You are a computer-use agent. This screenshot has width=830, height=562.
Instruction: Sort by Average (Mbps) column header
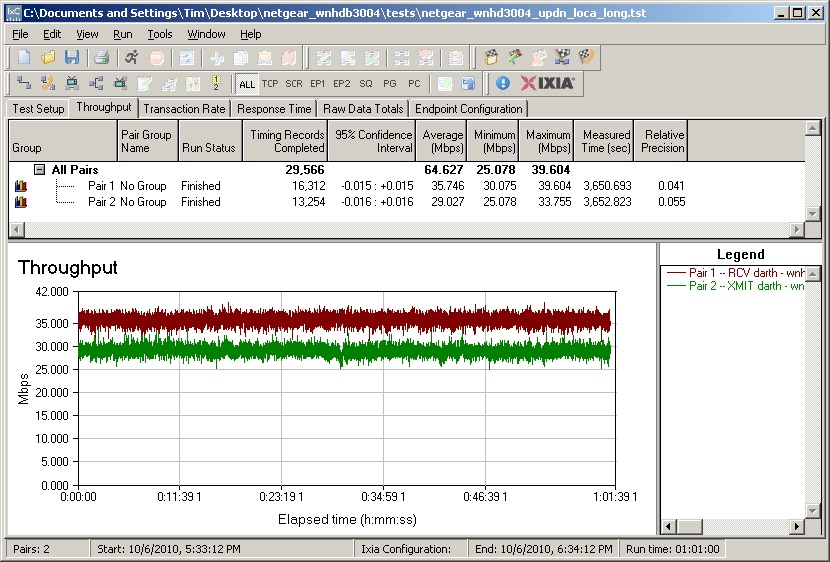point(442,141)
